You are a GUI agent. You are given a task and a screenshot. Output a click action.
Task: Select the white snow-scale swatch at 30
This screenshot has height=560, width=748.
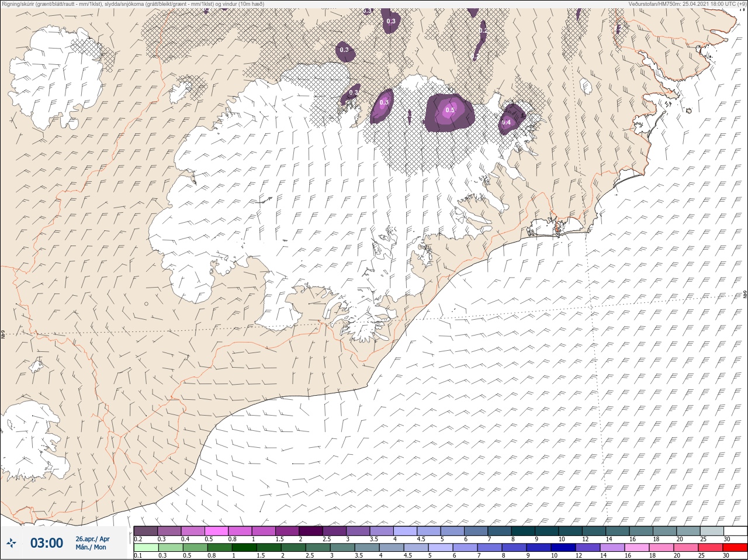point(735,531)
